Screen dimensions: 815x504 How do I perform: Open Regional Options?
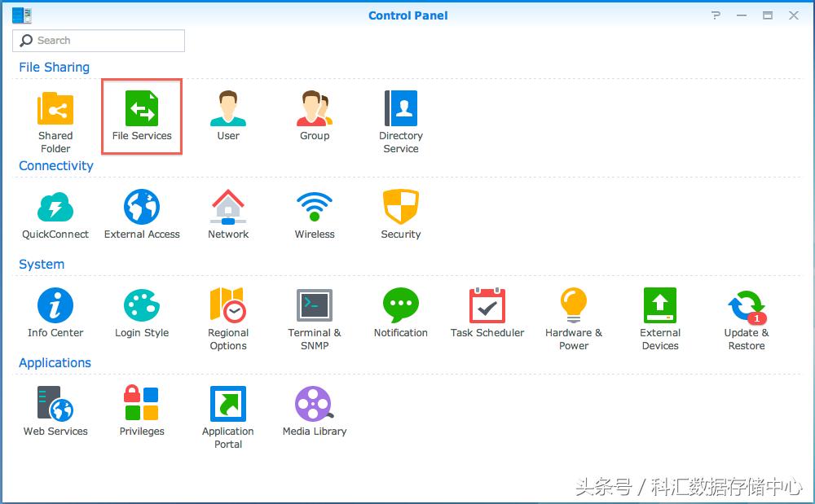pyautogui.click(x=228, y=319)
